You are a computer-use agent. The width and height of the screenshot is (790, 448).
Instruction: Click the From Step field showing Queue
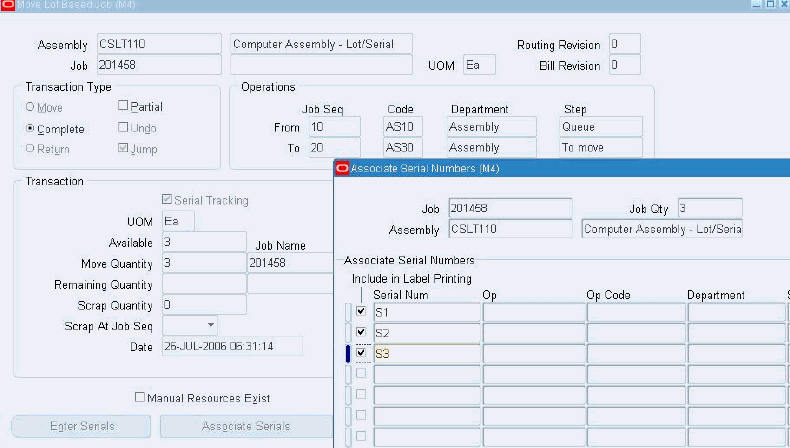[601, 127]
